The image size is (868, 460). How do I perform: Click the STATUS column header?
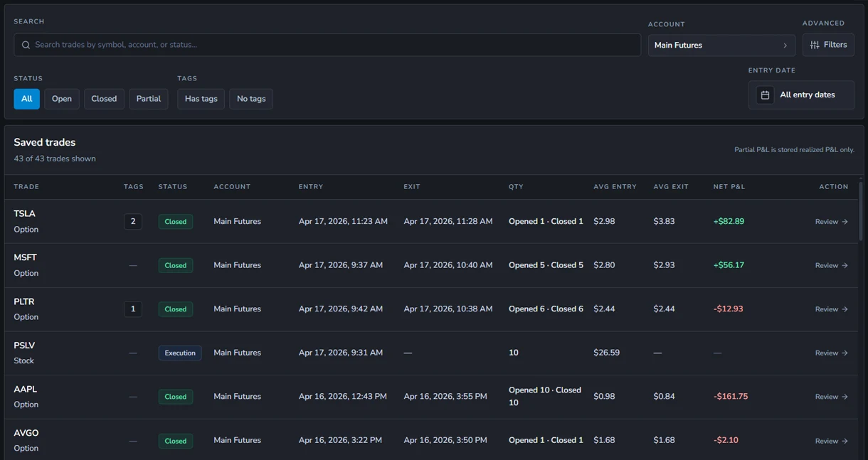click(173, 187)
